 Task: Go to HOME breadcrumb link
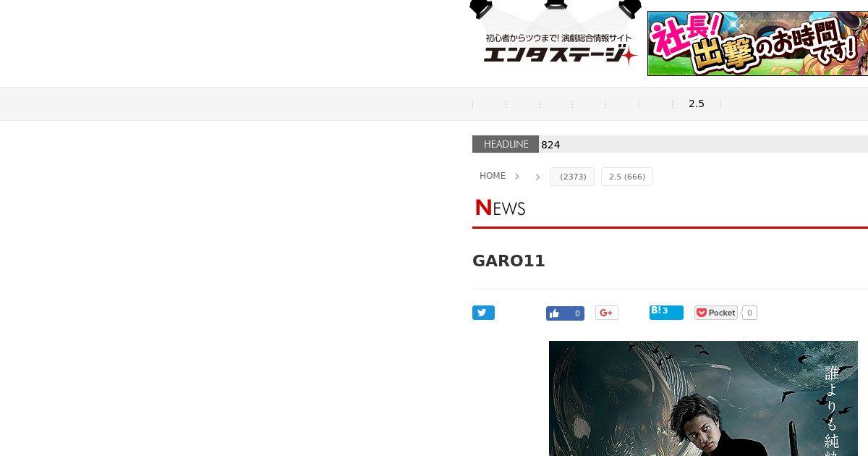pos(493,176)
